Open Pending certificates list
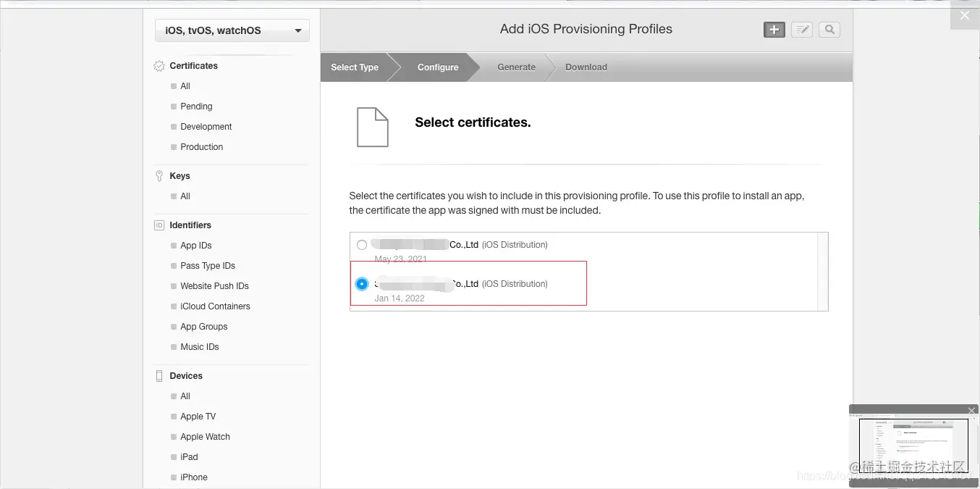This screenshot has width=980, height=489. click(196, 106)
